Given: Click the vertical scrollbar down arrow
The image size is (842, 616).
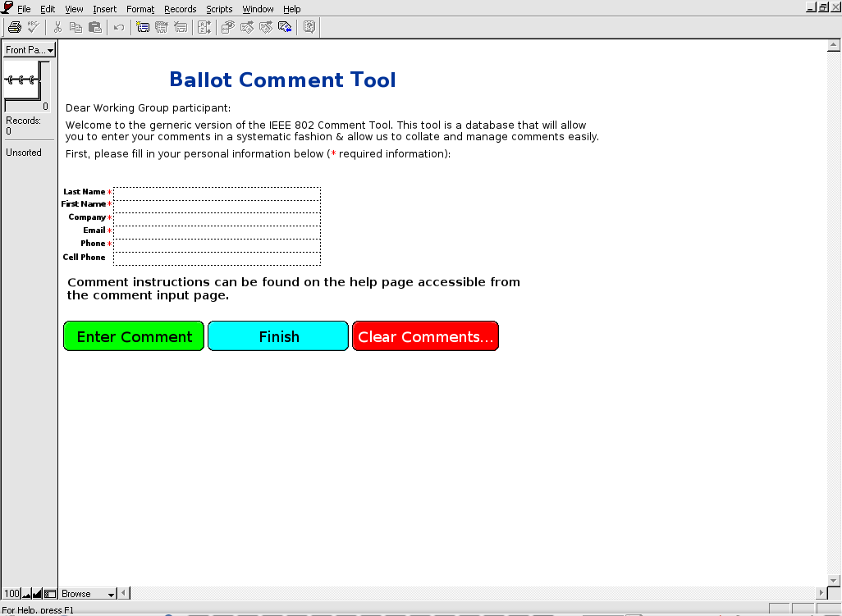Looking at the screenshot, I should pyautogui.click(x=834, y=580).
